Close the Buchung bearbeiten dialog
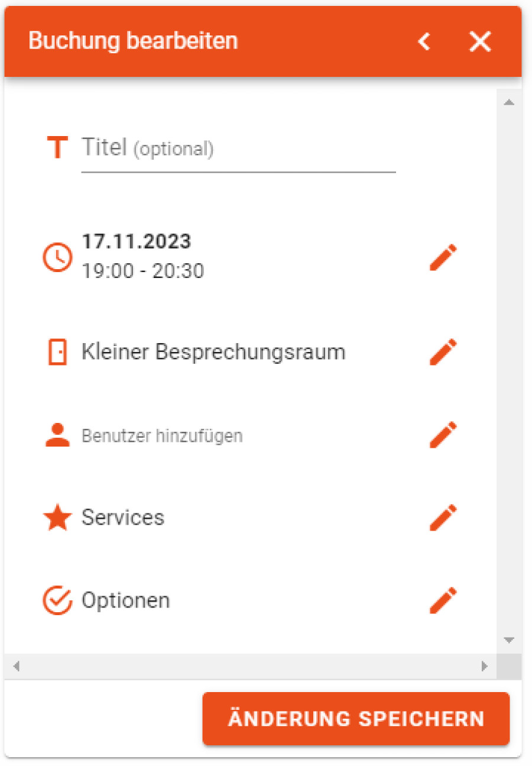This screenshot has height=766, width=532. [x=480, y=41]
